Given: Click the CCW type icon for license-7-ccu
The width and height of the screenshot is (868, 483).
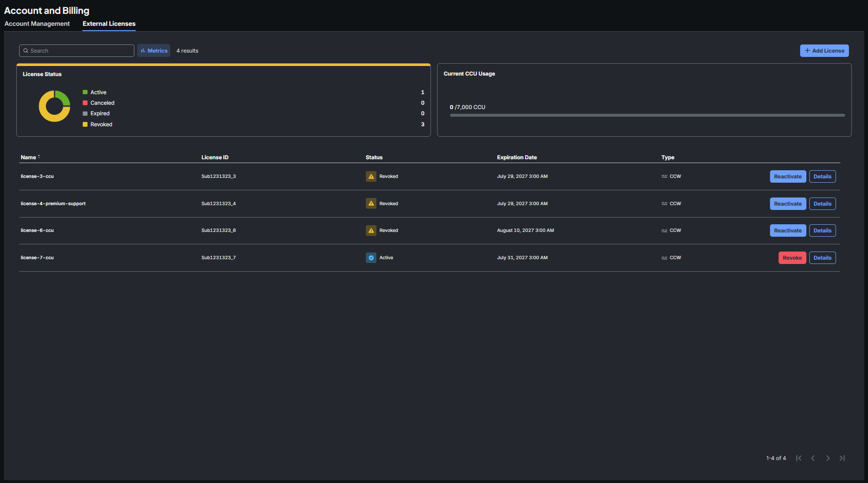Looking at the screenshot, I should click(x=664, y=258).
